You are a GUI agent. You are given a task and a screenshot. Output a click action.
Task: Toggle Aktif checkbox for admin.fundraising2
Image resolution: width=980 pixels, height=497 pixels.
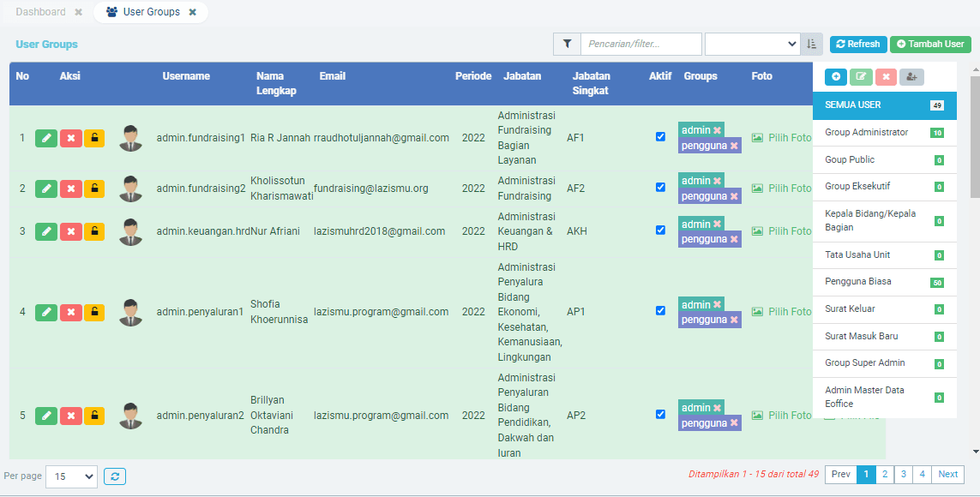click(x=661, y=188)
